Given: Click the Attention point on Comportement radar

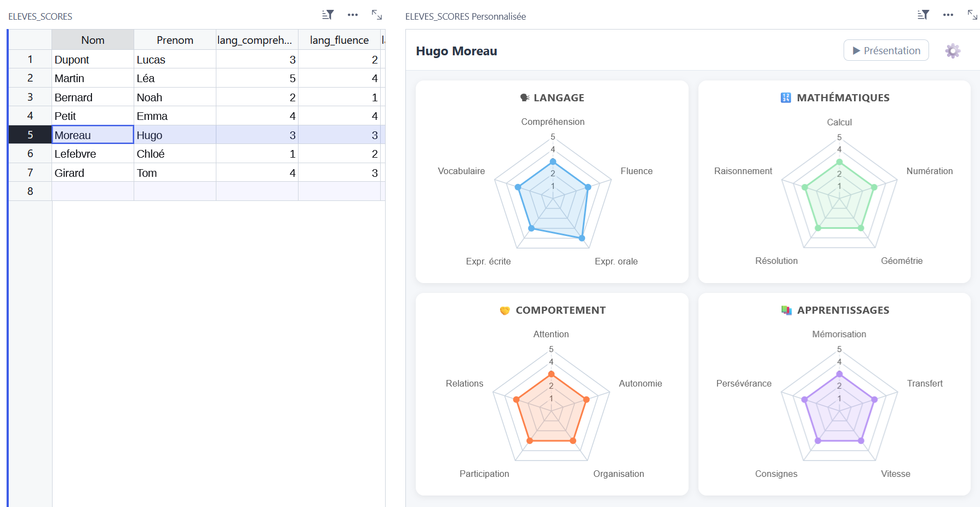Looking at the screenshot, I should [551, 375].
